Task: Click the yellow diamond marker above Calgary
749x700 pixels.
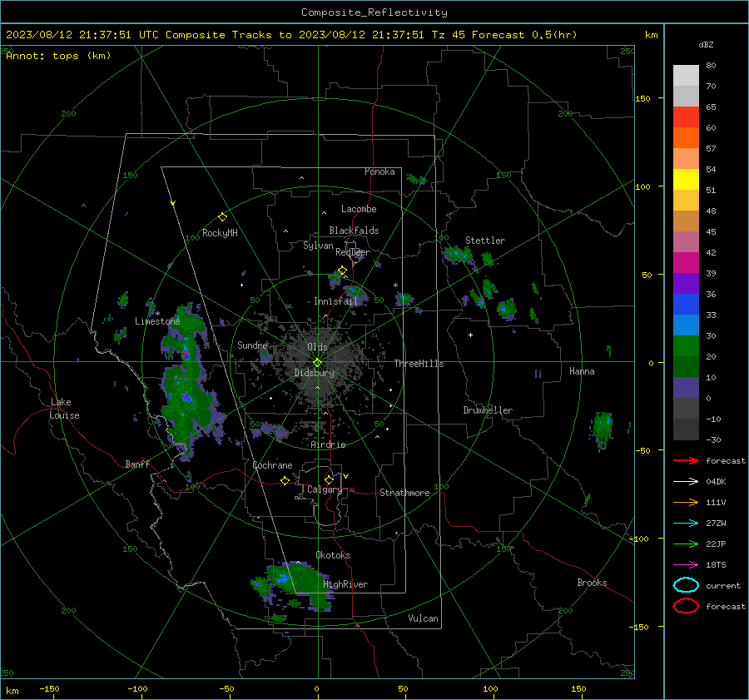Action: pyautogui.click(x=329, y=479)
